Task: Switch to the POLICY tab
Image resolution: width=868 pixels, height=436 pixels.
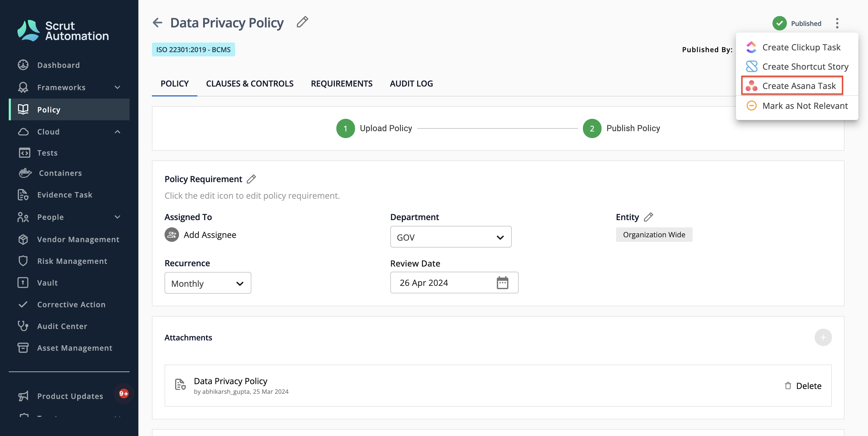Action: [175, 84]
